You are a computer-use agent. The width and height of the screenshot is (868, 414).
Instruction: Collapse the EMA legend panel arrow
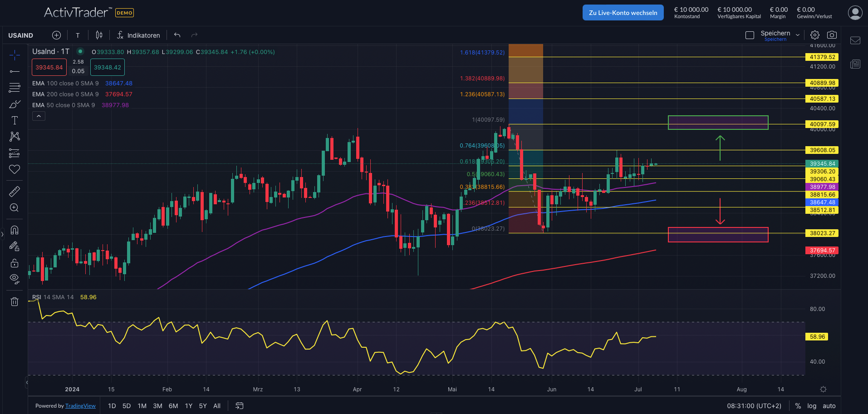click(x=39, y=116)
